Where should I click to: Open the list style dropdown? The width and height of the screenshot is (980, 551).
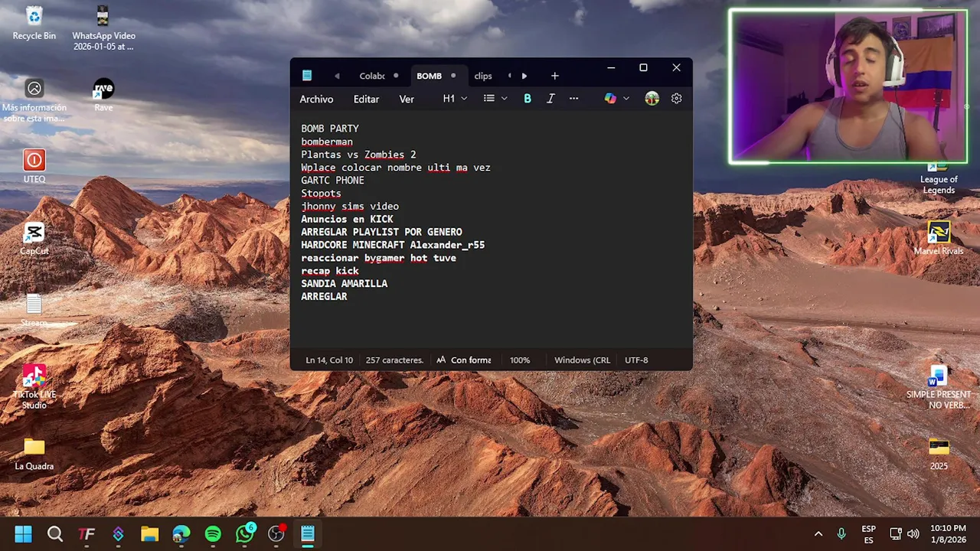[495, 99]
